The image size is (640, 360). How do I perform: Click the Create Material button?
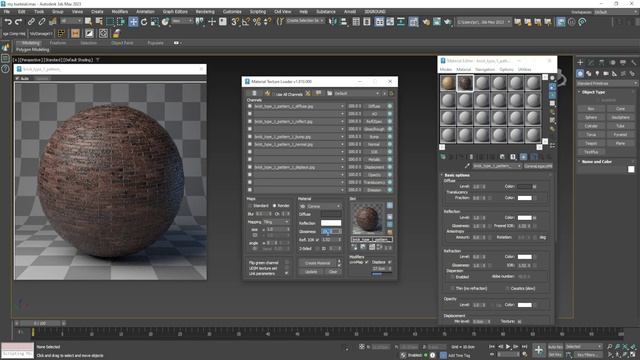point(318,263)
